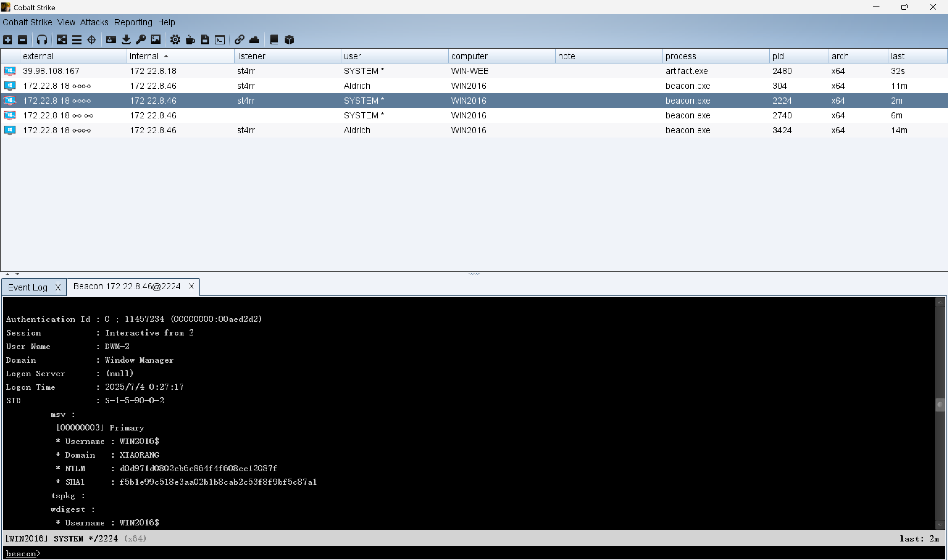This screenshot has width=948, height=560.
Task: Click the Screenshots picture icon
Action: pyautogui.click(x=156, y=39)
